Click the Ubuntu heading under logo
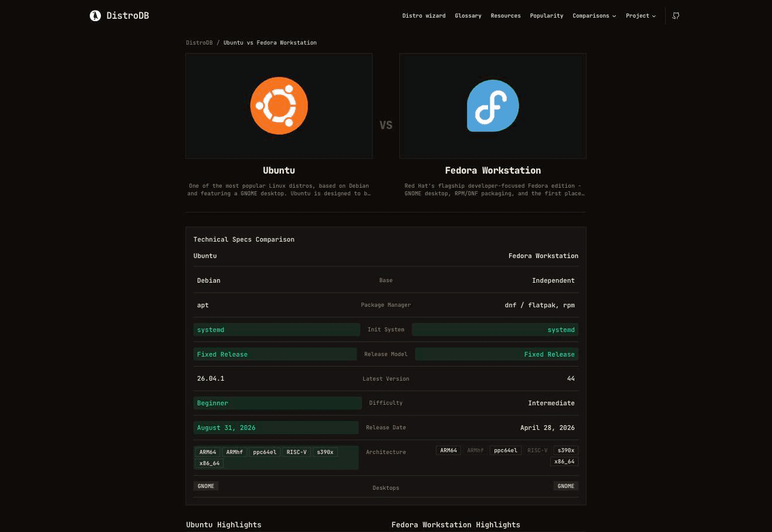The width and height of the screenshot is (772, 532). pyautogui.click(x=279, y=171)
